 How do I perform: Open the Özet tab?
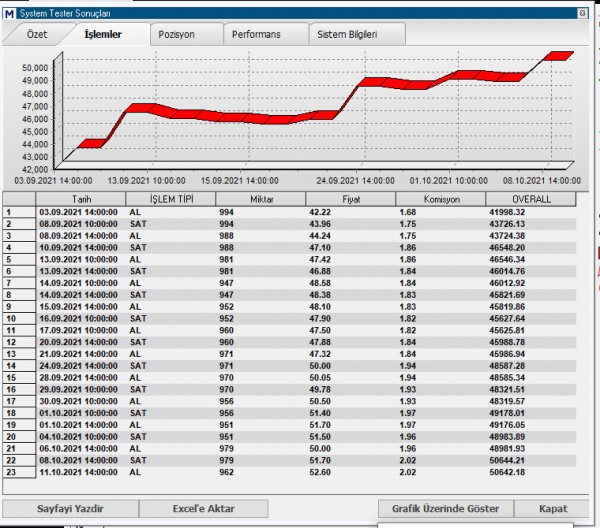37,34
